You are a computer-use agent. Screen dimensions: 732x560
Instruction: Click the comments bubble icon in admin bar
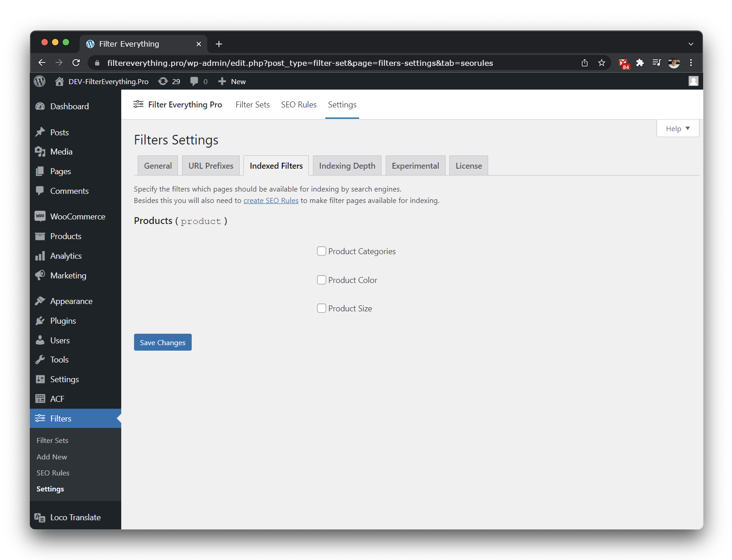194,81
